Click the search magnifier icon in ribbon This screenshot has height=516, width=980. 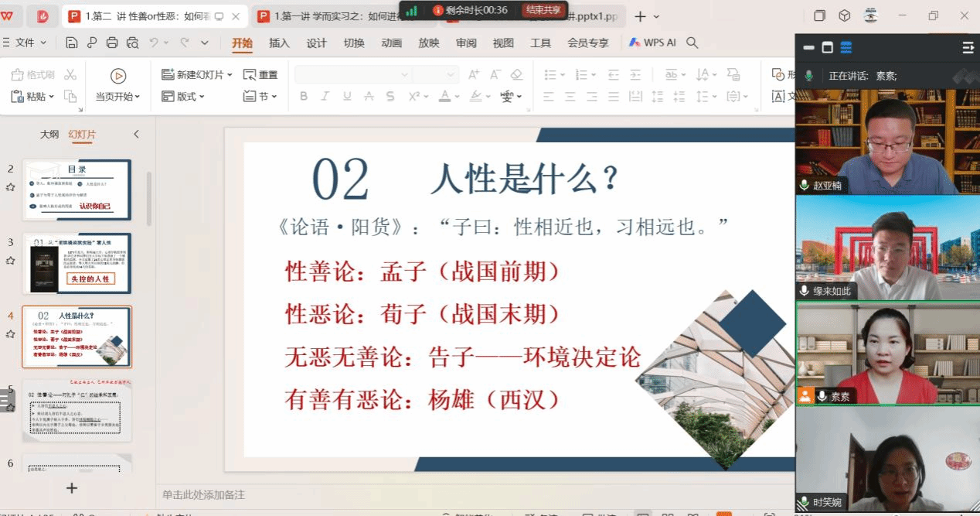pyautogui.click(x=692, y=43)
